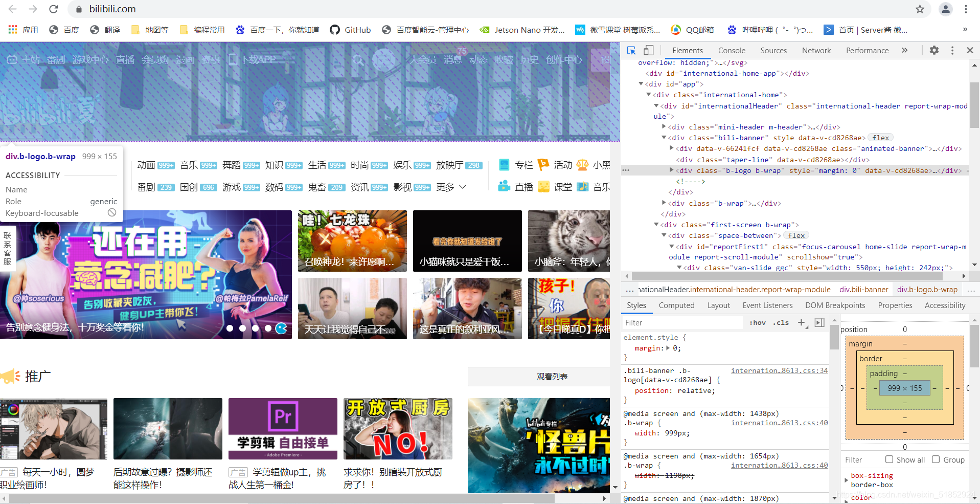The width and height of the screenshot is (980, 504).
Task: Reload the bilibili page
Action: pos(54,9)
